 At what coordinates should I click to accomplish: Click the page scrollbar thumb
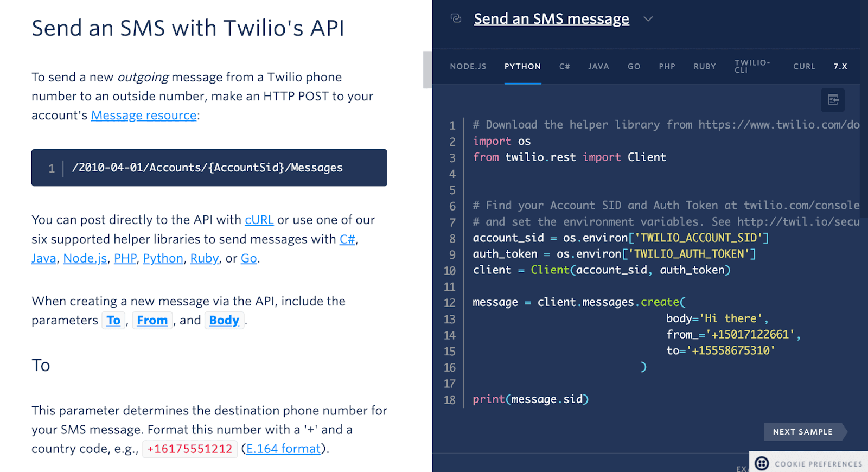pyautogui.click(x=427, y=69)
